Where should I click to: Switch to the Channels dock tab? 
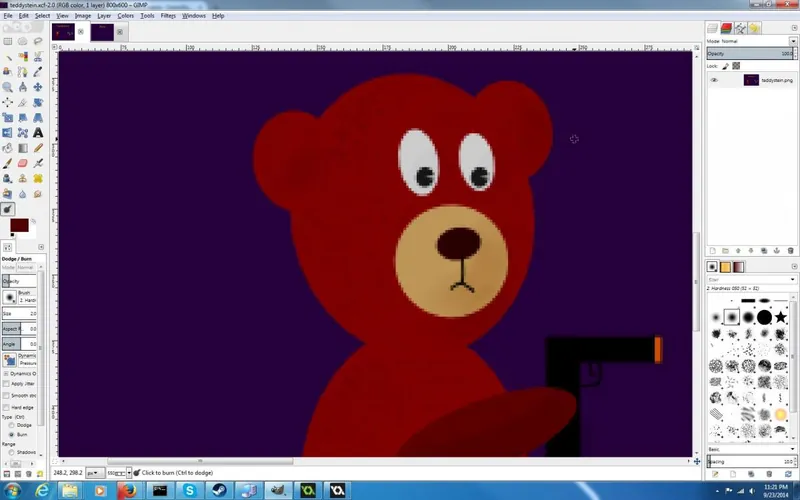coord(727,28)
